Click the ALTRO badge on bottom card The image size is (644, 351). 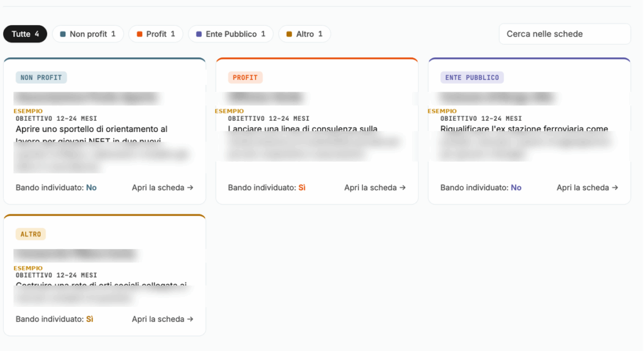tap(31, 234)
